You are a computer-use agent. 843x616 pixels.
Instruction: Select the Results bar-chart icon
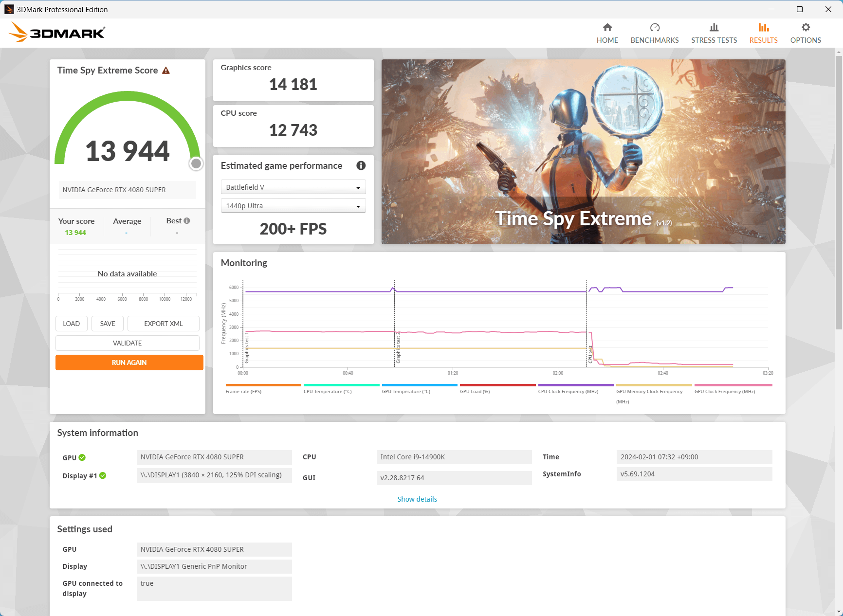pyautogui.click(x=764, y=27)
